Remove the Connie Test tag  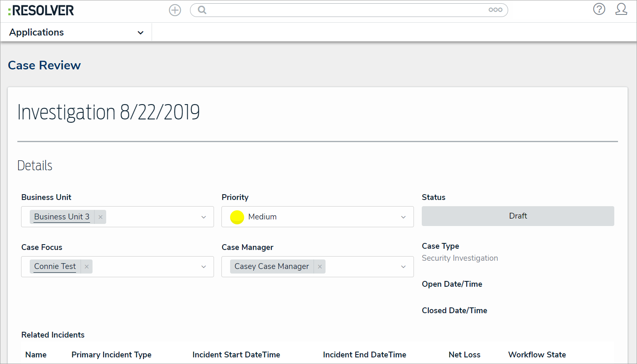coord(87,266)
